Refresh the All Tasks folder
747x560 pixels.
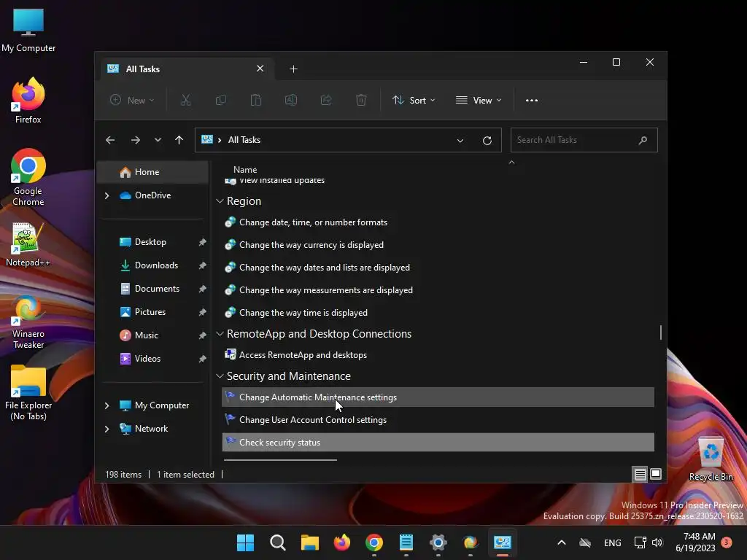coord(487,141)
